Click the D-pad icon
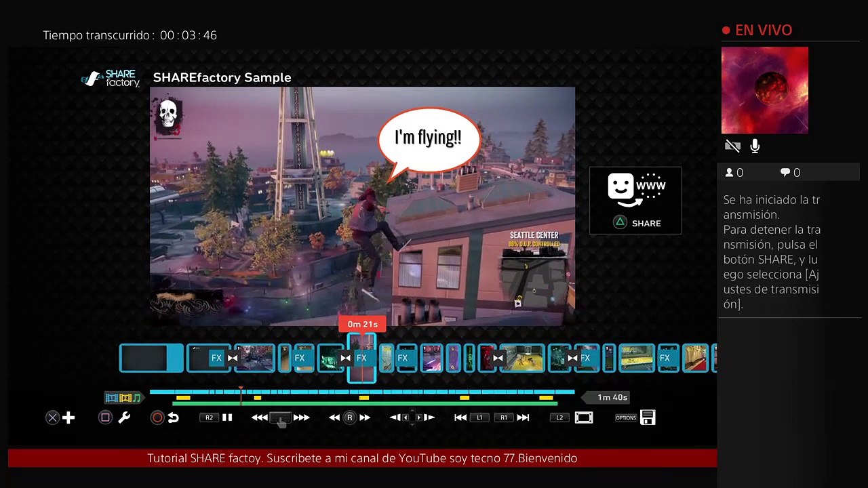 point(412,418)
